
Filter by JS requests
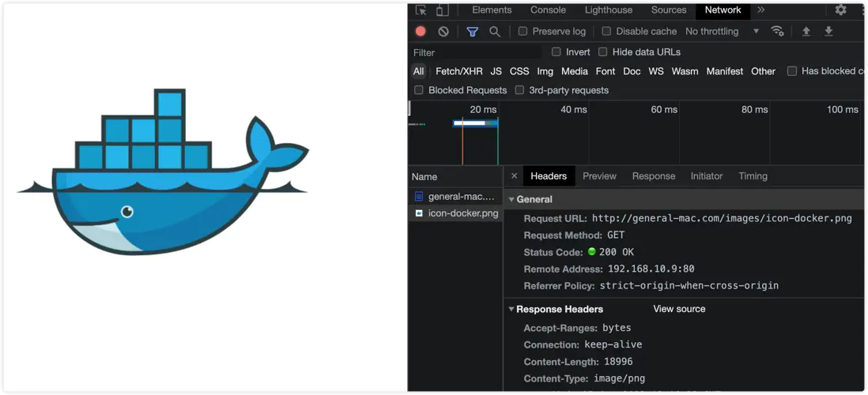pyautogui.click(x=496, y=71)
